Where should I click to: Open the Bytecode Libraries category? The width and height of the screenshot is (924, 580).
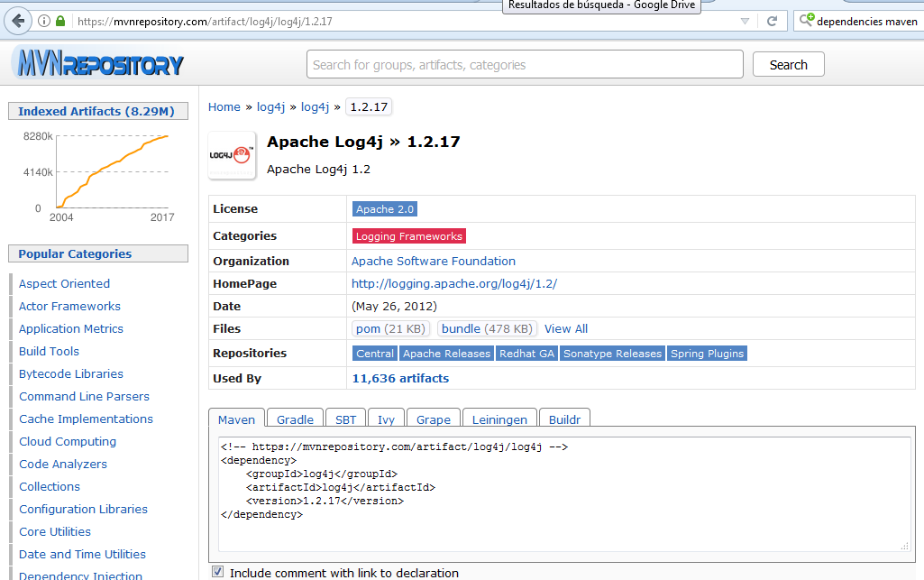(x=70, y=373)
